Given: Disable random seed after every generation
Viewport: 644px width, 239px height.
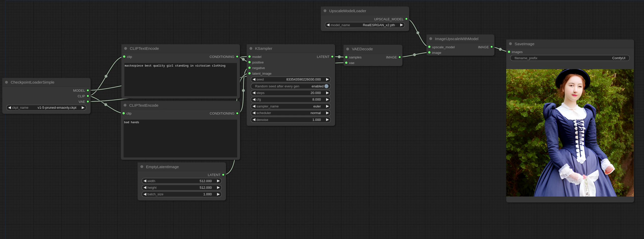Looking at the screenshot, I should click(327, 86).
